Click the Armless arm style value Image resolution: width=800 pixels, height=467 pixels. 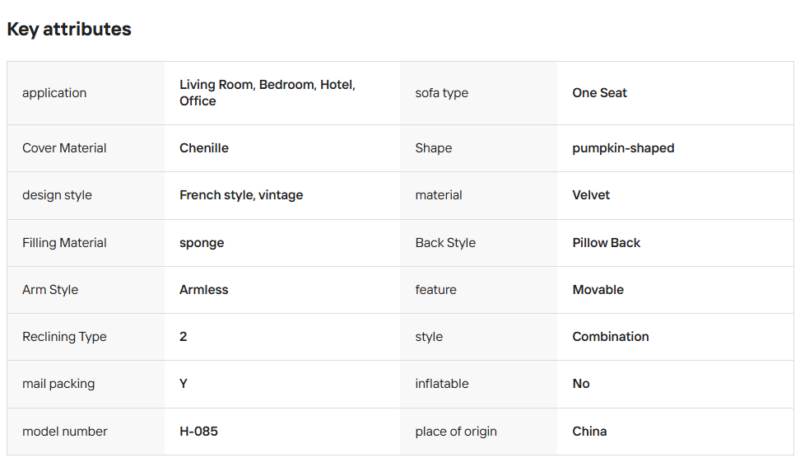(x=204, y=290)
